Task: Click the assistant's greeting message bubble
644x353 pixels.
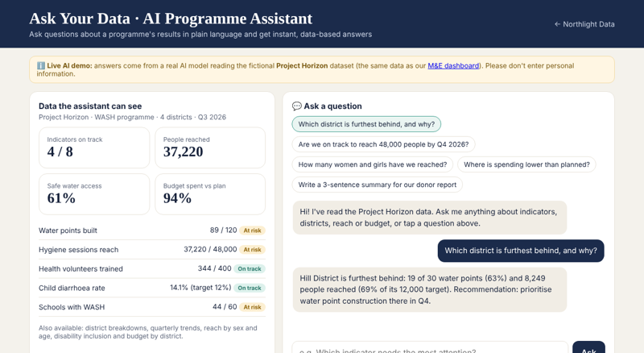Action: pyautogui.click(x=430, y=218)
